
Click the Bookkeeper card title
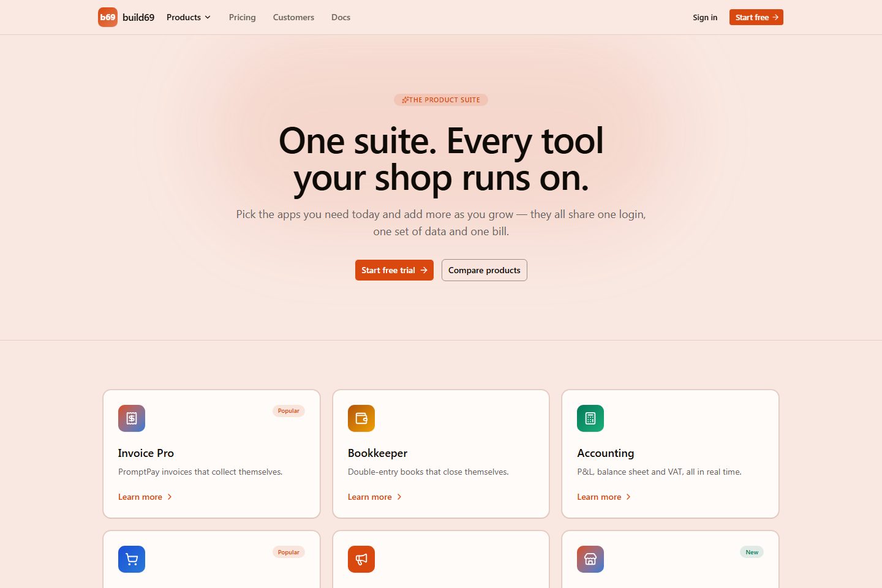(x=377, y=453)
